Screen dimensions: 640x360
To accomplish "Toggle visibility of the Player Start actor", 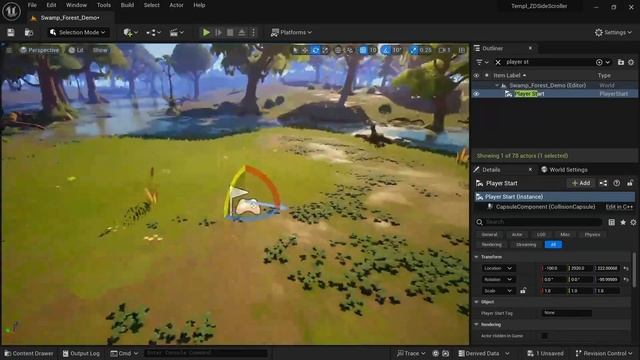I will coord(476,94).
